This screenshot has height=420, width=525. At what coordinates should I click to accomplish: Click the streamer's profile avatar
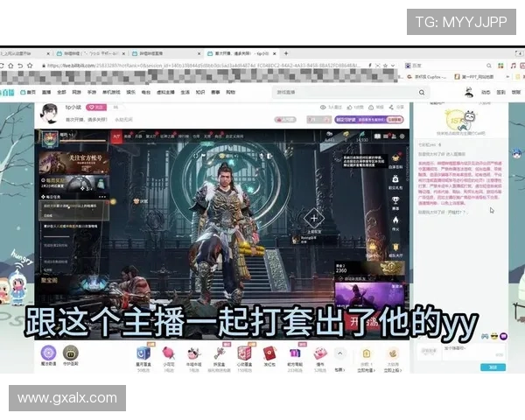pyautogui.click(x=49, y=113)
